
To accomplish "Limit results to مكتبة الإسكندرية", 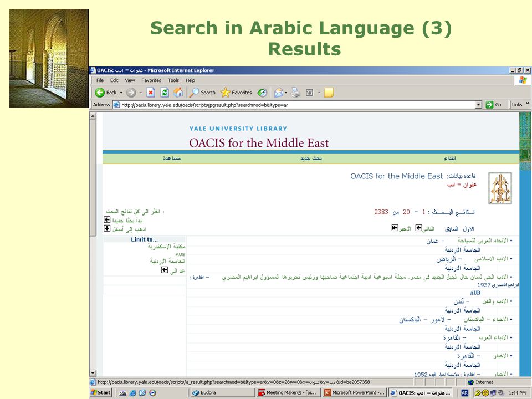I will coord(167,247).
